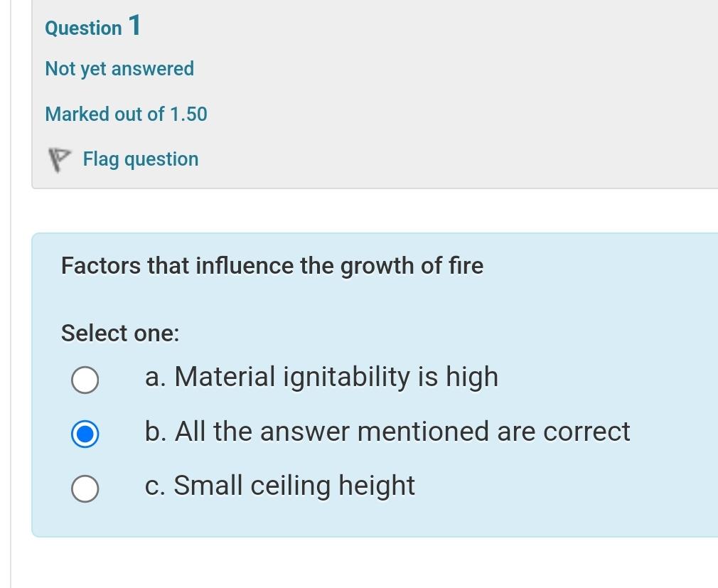Click the empty radio beside option a
This screenshot has width=718, height=588.
(x=85, y=379)
